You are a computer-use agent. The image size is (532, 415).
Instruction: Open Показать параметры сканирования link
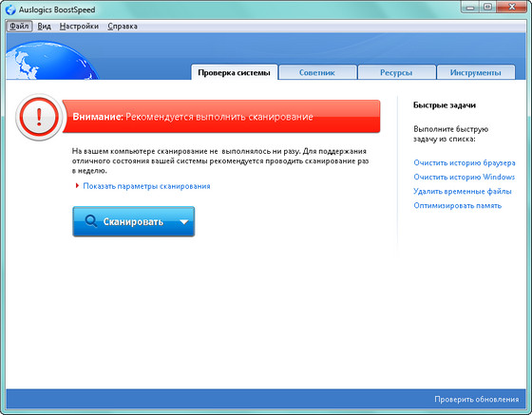pyautogui.click(x=146, y=186)
